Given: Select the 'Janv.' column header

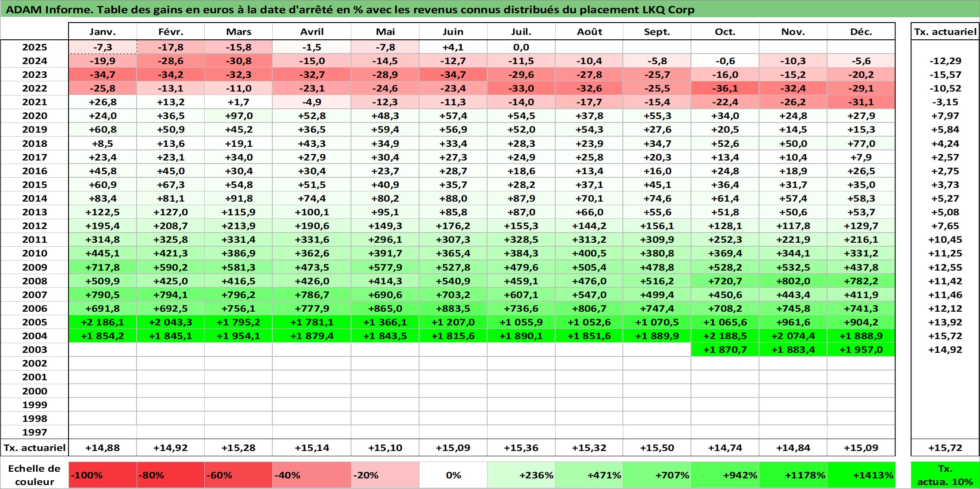Looking at the screenshot, I should coord(103,32).
